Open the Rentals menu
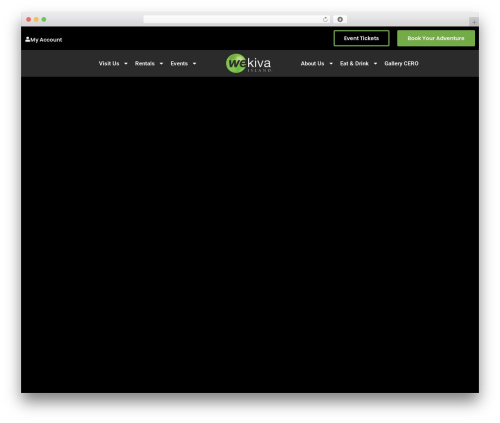The width and height of the screenshot is (500, 423). (x=145, y=64)
